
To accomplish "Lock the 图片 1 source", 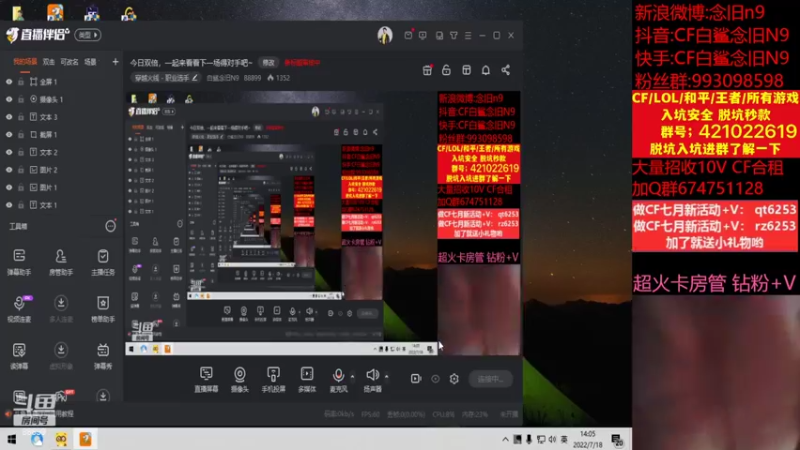I will pos(21,187).
